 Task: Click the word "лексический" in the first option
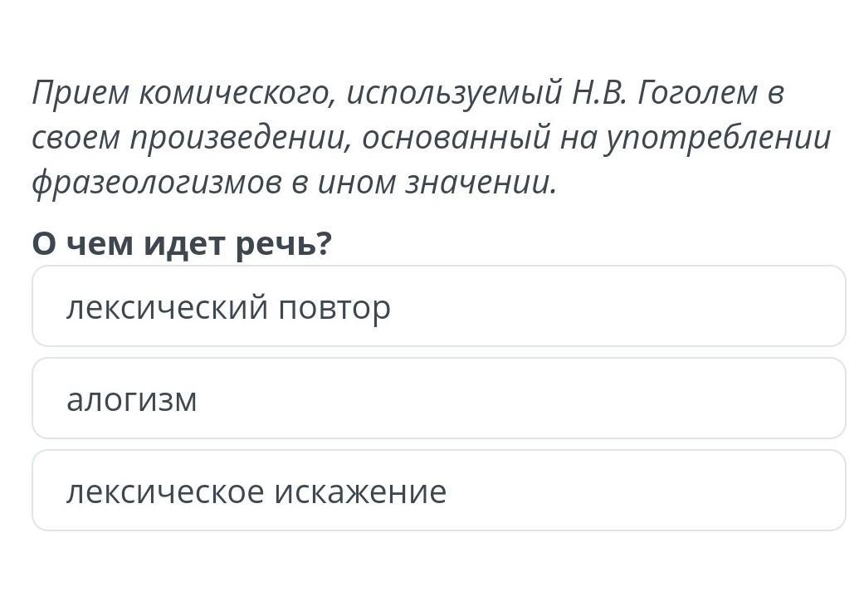[x=168, y=308]
